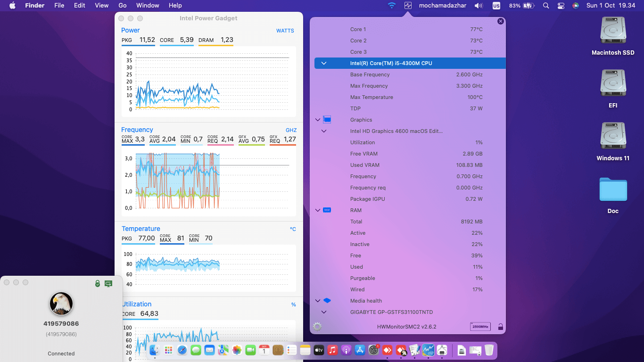644x362 pixels.
Task: Click the volume speaker icon in the menu bar
Action: coord(478,6)
